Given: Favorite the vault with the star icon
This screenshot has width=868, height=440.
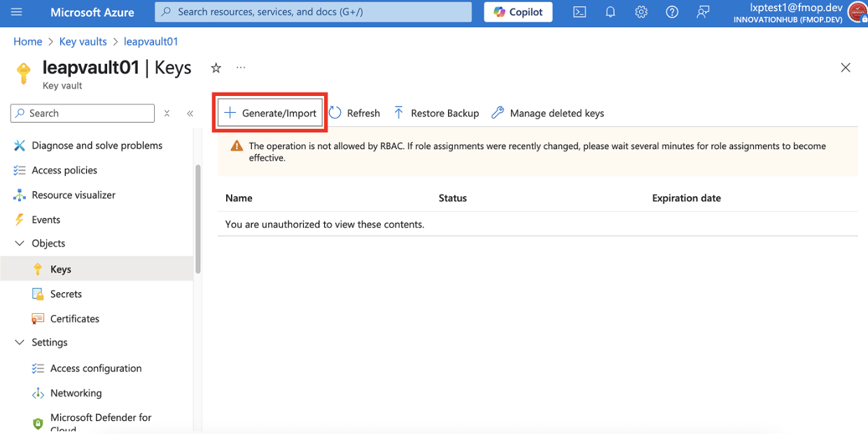Looking at the screenshot, I should tap(216, 68).
